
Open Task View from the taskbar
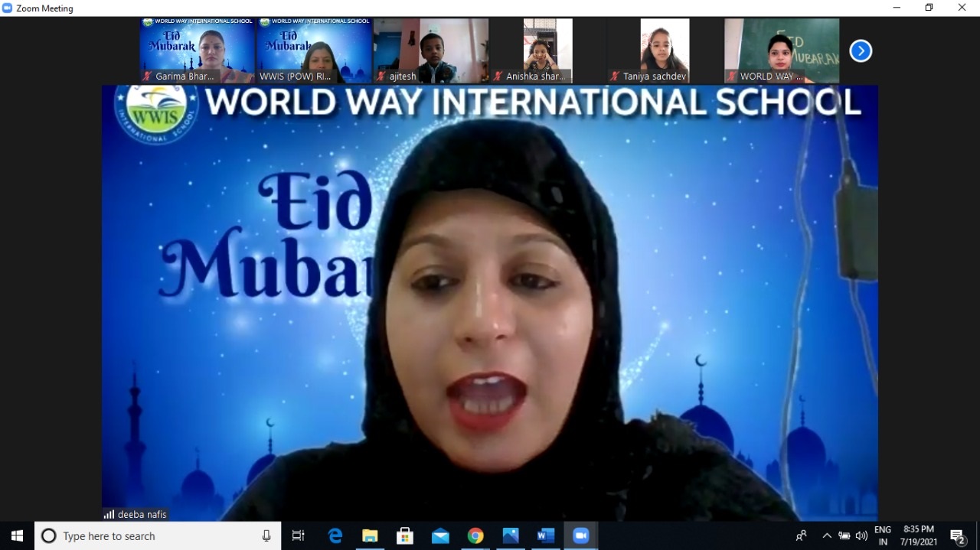(299, 536)
